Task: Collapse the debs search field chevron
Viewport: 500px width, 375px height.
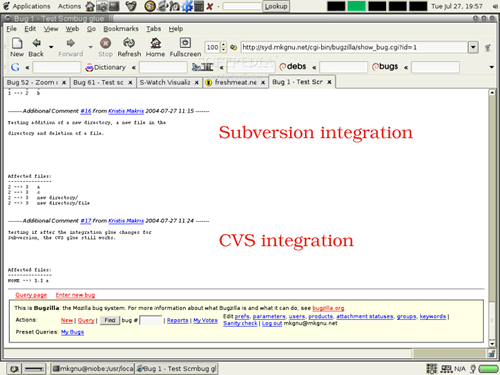Action: pos(314,68)
